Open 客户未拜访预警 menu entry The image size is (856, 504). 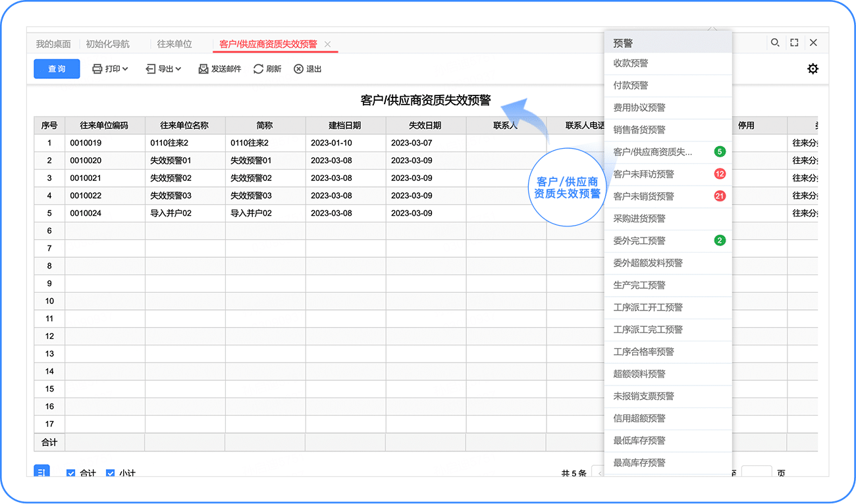point(668,174)
